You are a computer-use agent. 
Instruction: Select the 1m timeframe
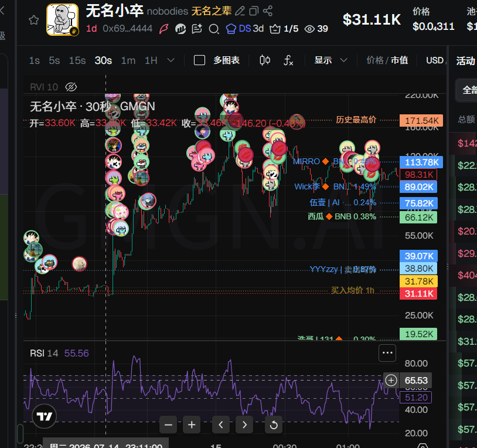coord(128,60)
